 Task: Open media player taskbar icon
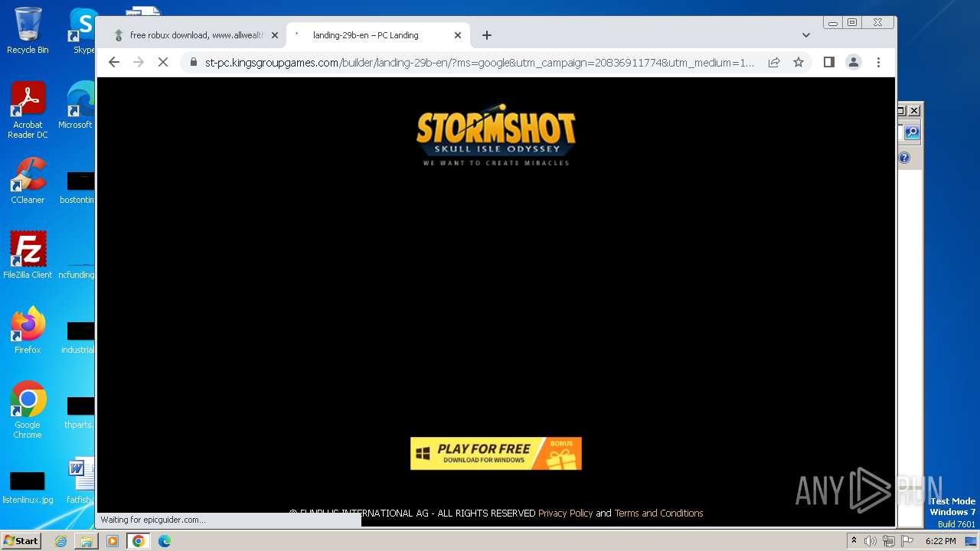113,541
